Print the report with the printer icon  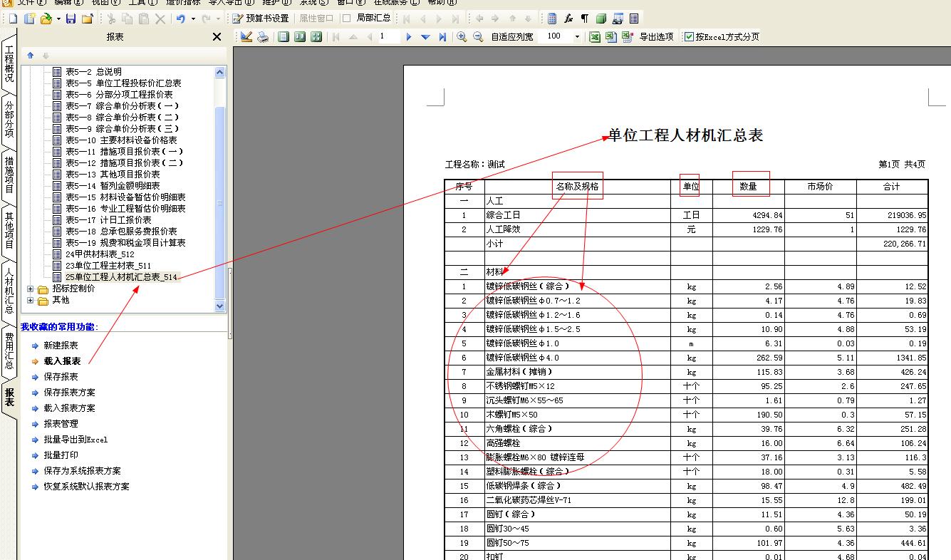pyautogui.click(x=263, y=36)
